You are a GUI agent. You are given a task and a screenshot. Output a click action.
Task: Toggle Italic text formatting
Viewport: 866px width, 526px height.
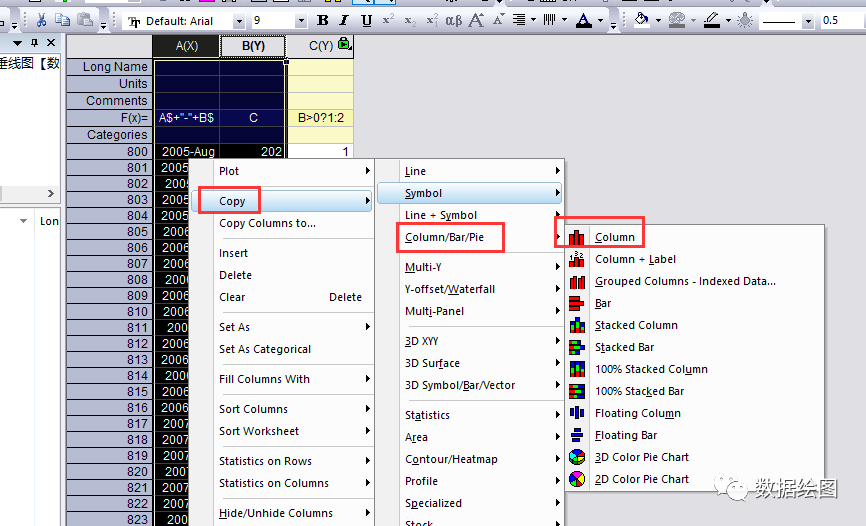pyautogui.click(x=344, y=20)
